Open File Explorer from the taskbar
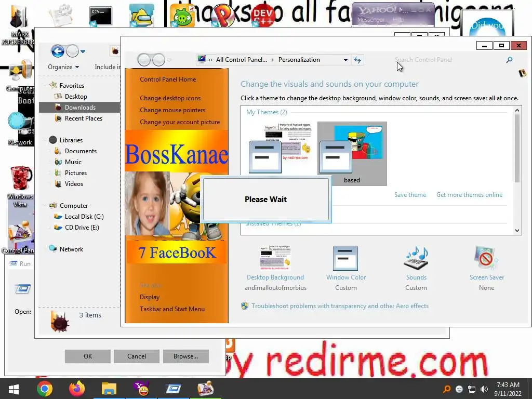Viewport: 532px width, 399px height. [x=109, y=389]
